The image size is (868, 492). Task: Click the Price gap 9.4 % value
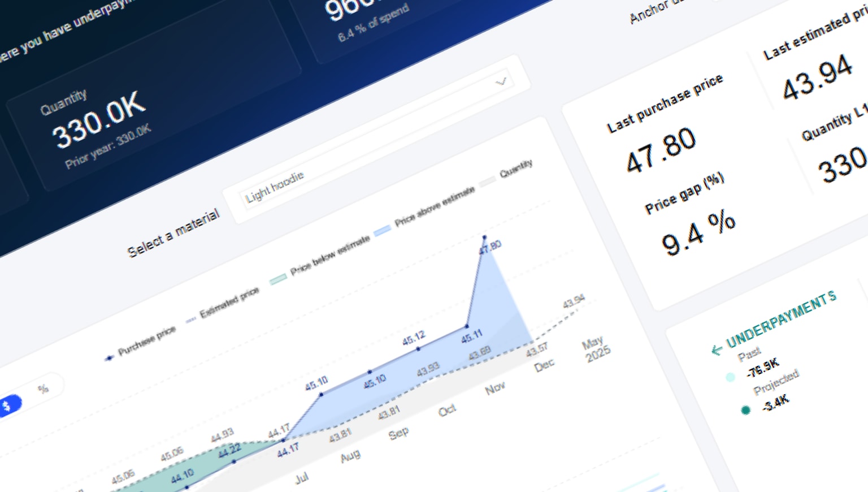pyautogui.click(x=698, y=233)
